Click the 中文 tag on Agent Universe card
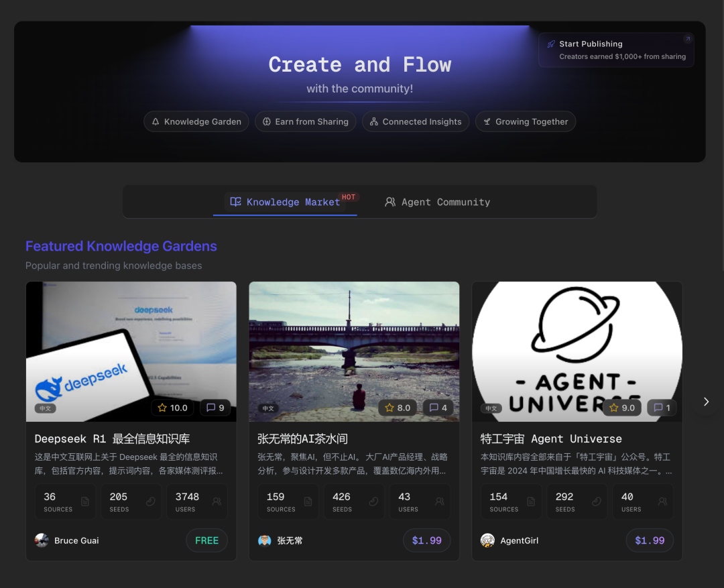The height and width of the screenshot is (588, 724). (x=491, y=408)
